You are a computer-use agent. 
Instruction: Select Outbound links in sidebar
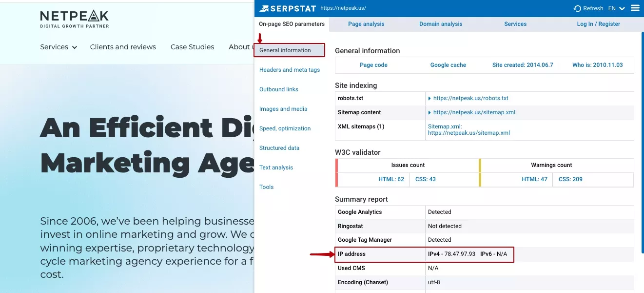click(x=279, y=89)
